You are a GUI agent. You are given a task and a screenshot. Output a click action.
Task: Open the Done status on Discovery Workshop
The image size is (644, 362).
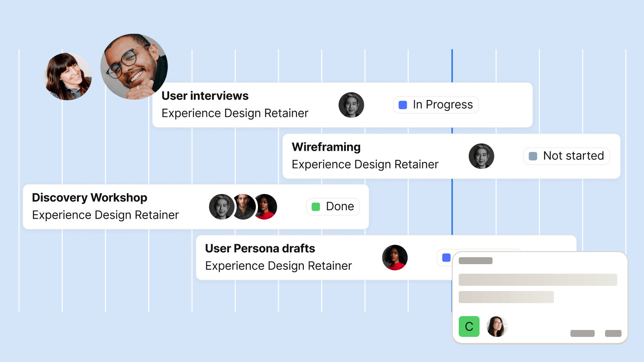tap(333, 207)
